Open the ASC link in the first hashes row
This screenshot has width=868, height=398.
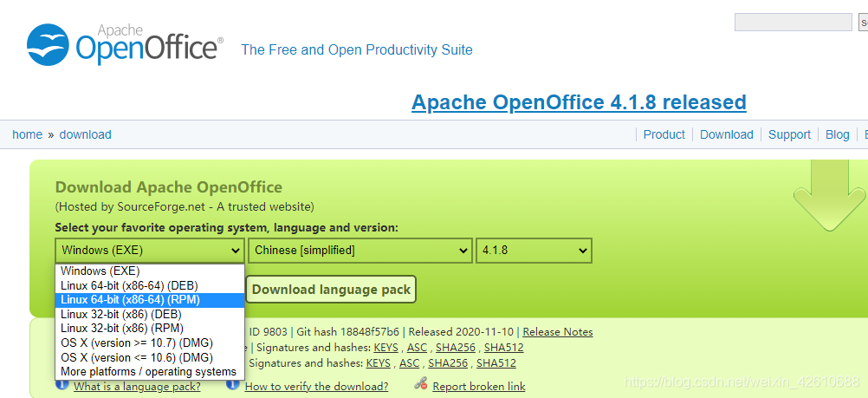click(417, 348)
